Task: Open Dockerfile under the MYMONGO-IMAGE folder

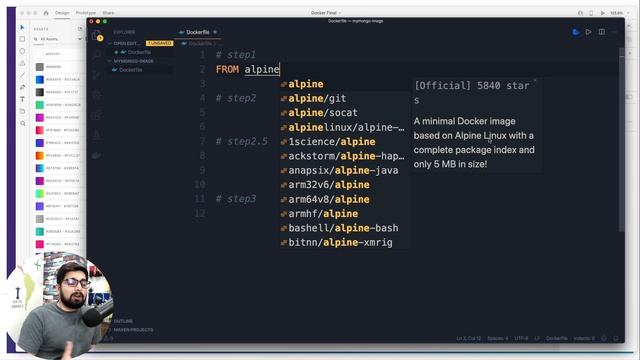Action: pyautogui.click(x=131, y=70)
